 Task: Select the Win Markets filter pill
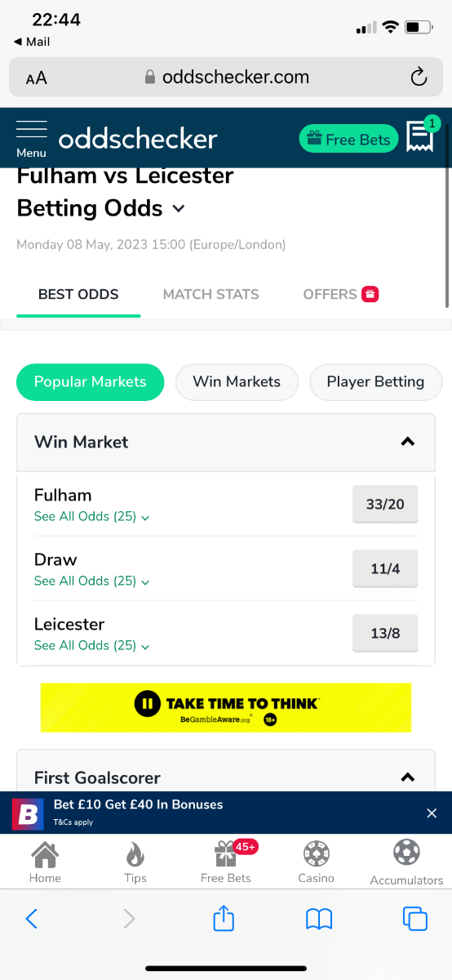[x=237, y=381]
